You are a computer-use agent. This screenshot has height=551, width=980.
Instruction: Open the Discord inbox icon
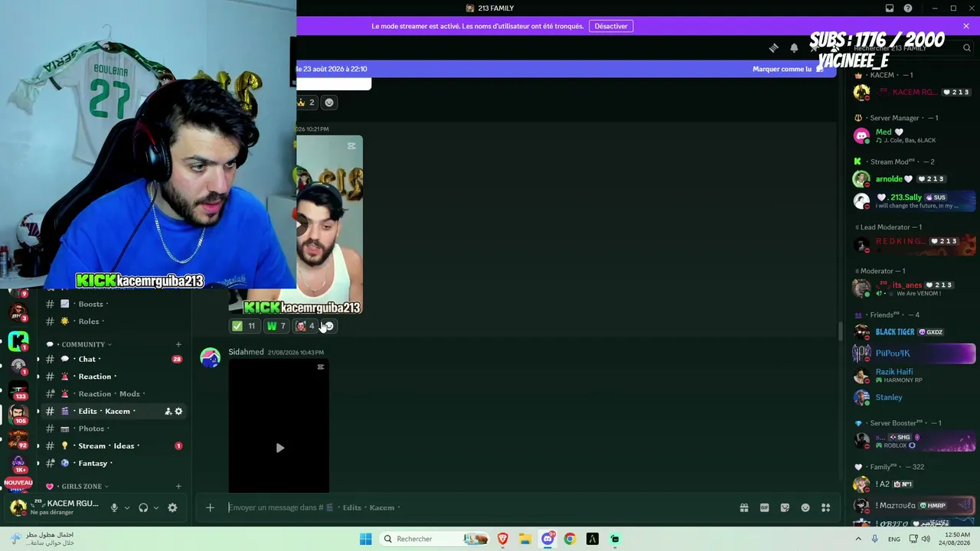[x=890, y=8]
